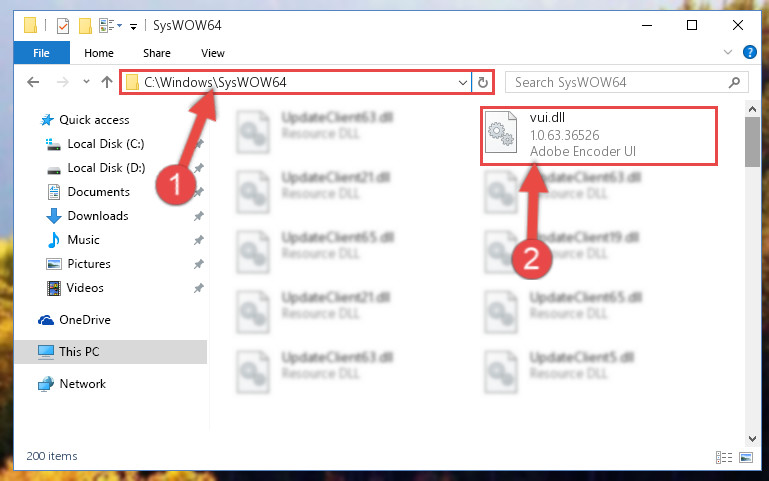Open the Help question mark icon
Image resolution: width=769 pixels, height=481 pixels.
749,52
